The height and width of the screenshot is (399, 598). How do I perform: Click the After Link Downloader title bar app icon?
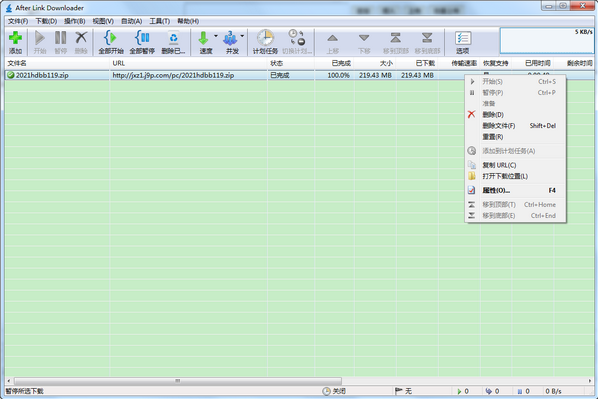point(9,8)
